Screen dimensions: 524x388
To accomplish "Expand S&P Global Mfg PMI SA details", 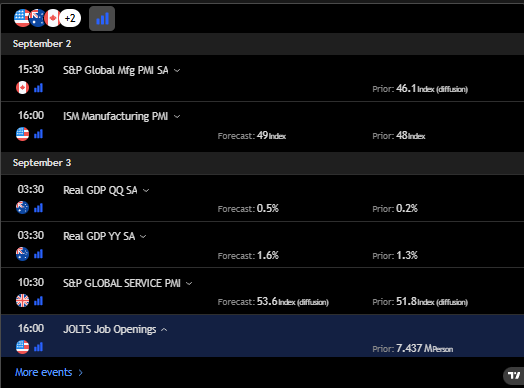I will point(177,71).
